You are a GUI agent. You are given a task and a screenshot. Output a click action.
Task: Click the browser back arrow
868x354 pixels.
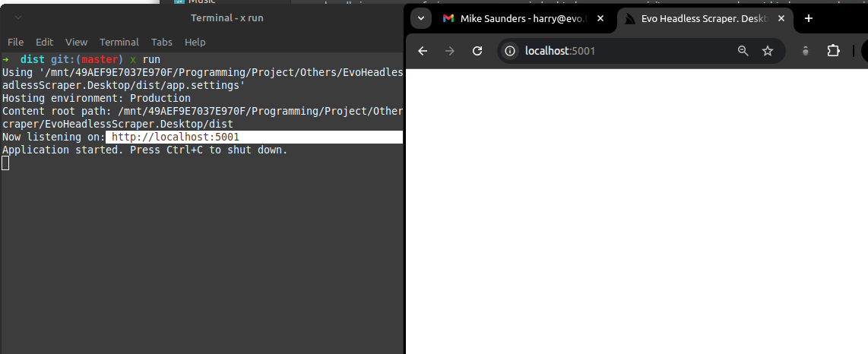pyautogui.click(x=423, y=51)
